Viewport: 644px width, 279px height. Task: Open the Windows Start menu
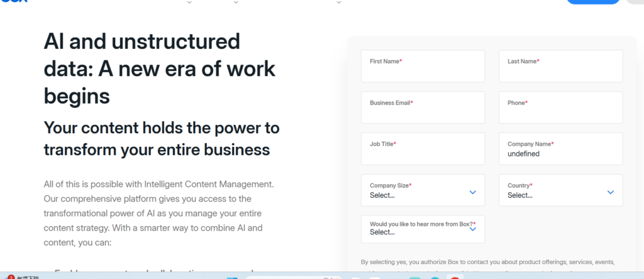[232, 277]
